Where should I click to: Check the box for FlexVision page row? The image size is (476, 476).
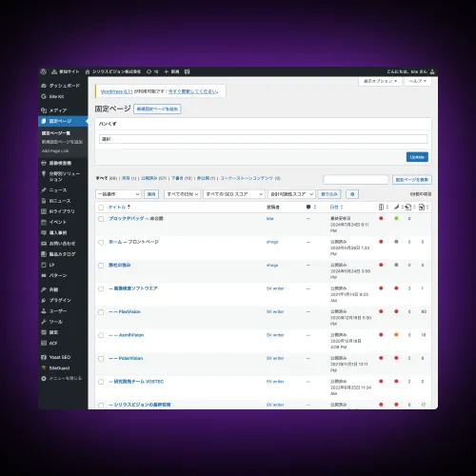coord(101,312)
